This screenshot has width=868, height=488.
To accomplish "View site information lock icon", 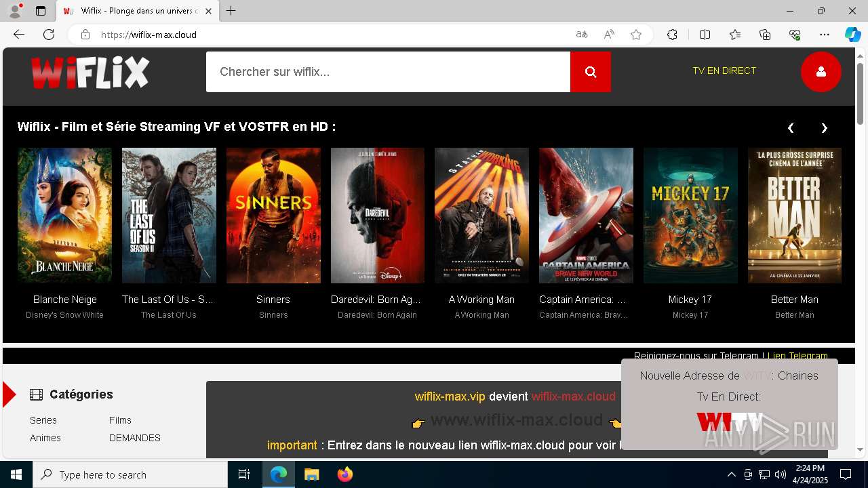I will (85, 35).
